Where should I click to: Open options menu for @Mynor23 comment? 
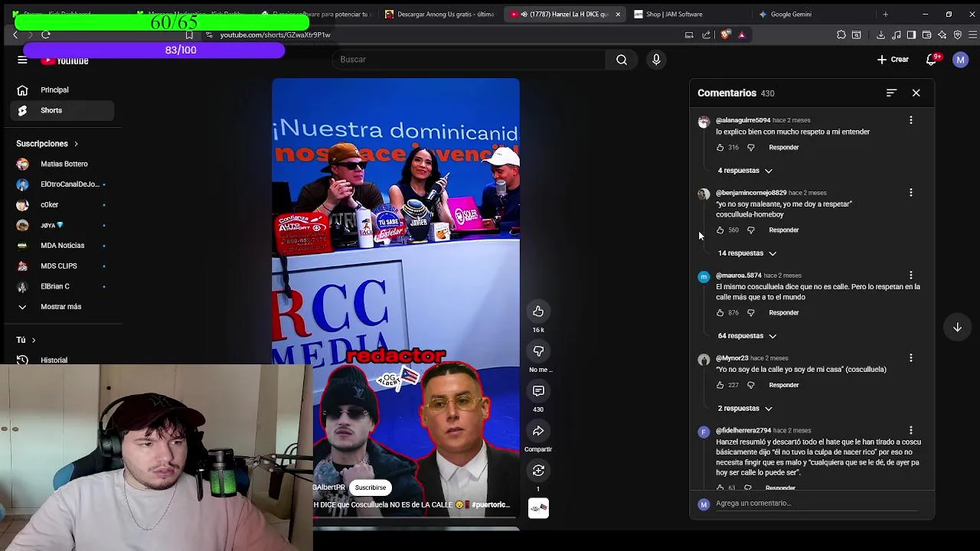pyautogui.click(x=910, y=358)
